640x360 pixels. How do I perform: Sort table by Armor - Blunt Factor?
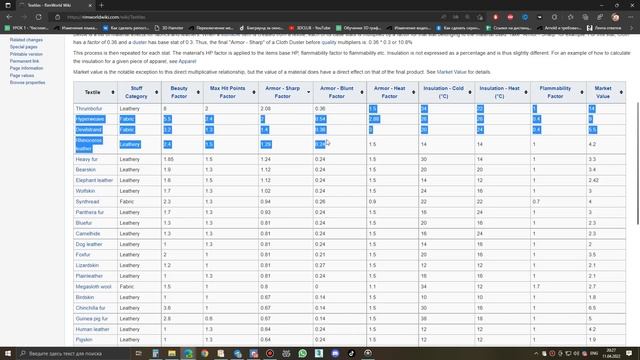point(340,92)
